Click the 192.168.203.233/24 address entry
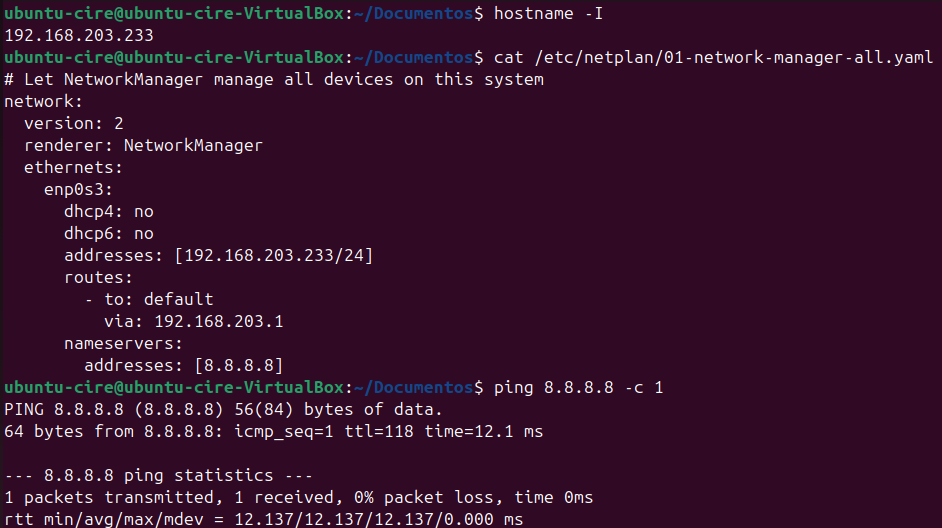The image size is (942, 528). point(273,255)
